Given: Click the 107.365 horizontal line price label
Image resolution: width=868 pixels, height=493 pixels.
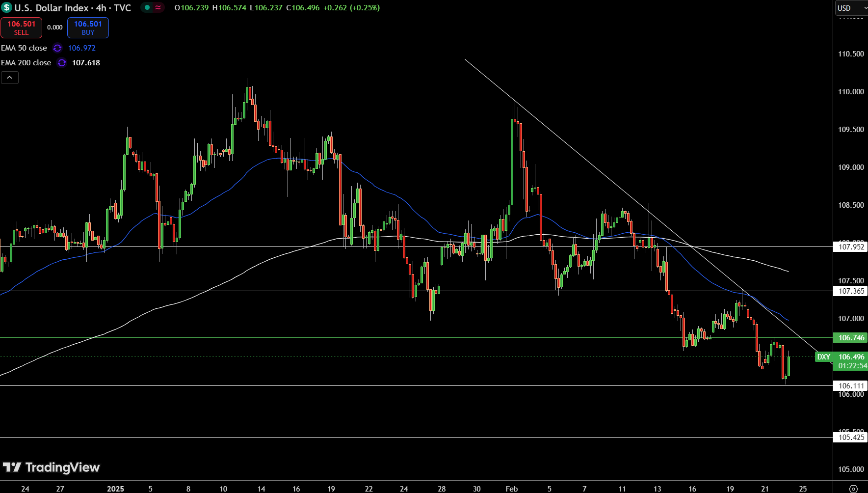Looking at the screenshot, I should pos(851,291).
